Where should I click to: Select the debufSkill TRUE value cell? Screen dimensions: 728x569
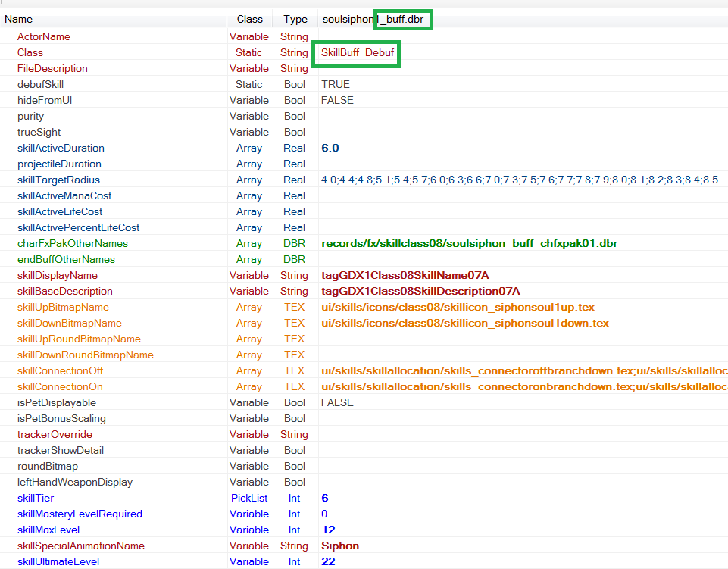click(x=336, y=84)
